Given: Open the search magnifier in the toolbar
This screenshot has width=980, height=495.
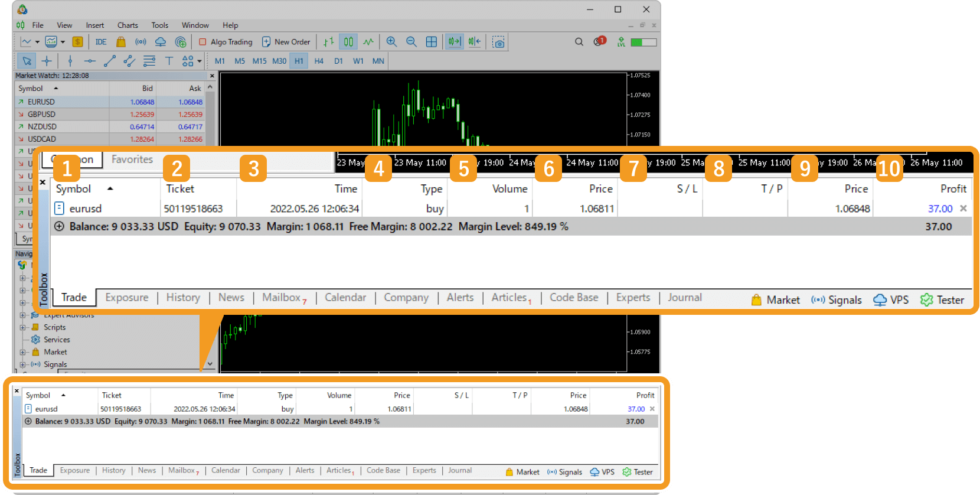Looking at the screenshot, I should tap(579, 42).
